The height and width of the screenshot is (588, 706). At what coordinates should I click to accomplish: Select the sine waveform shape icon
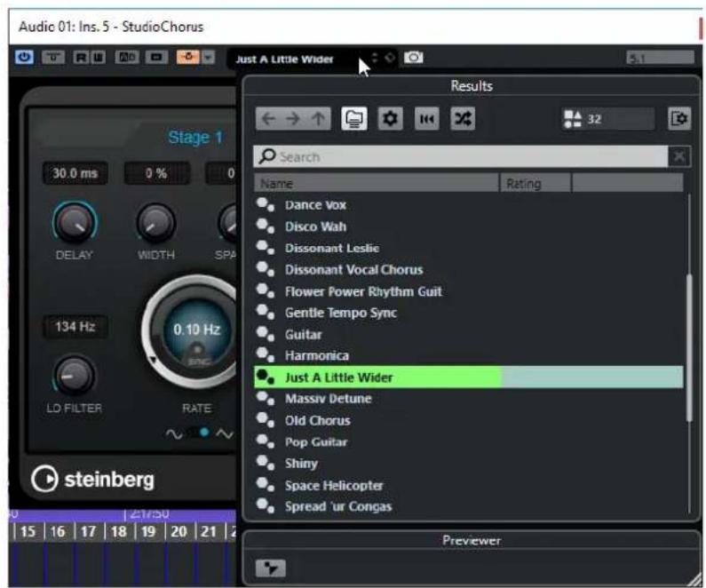click(174, 433)
